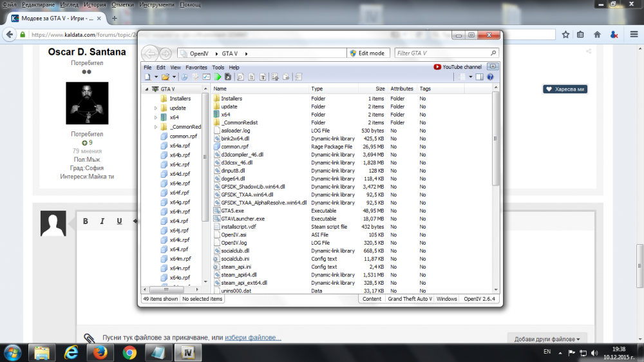This screenshot has height=362, width=644.
Task: Click the Oscar D. Santana username
Action: tap(87, 52)
